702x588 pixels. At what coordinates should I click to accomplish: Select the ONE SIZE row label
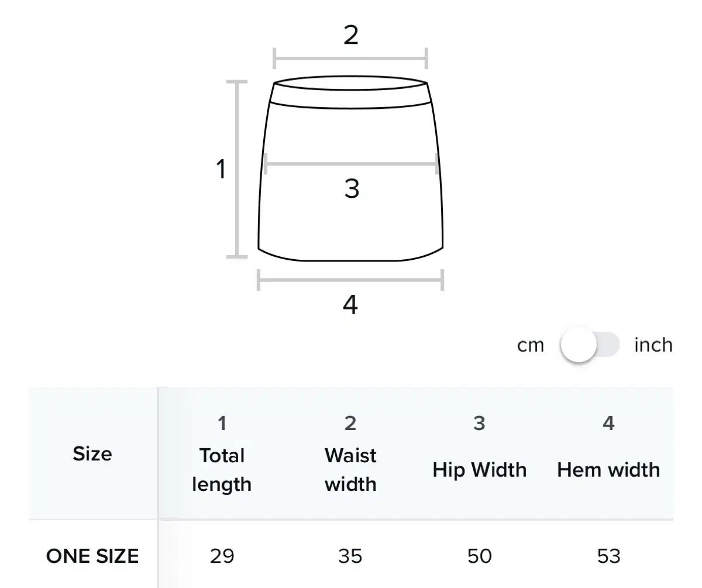[x=92, y=556]
